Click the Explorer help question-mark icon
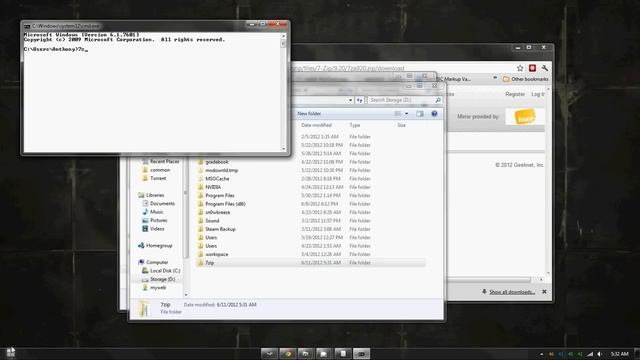Screen dimensions: 640x360 tap(434, 114)
